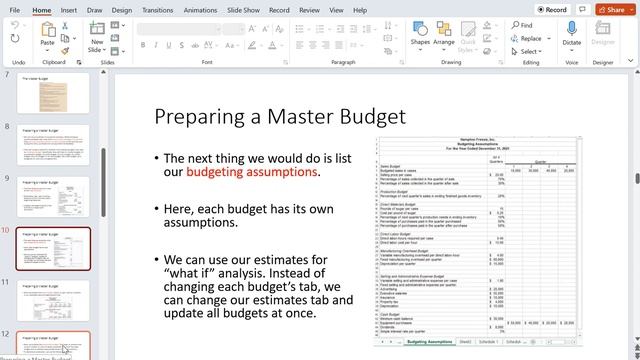Click the text Highlight Color pen
Viewport: 640px width, 360px height.
(x=252, y=45)
